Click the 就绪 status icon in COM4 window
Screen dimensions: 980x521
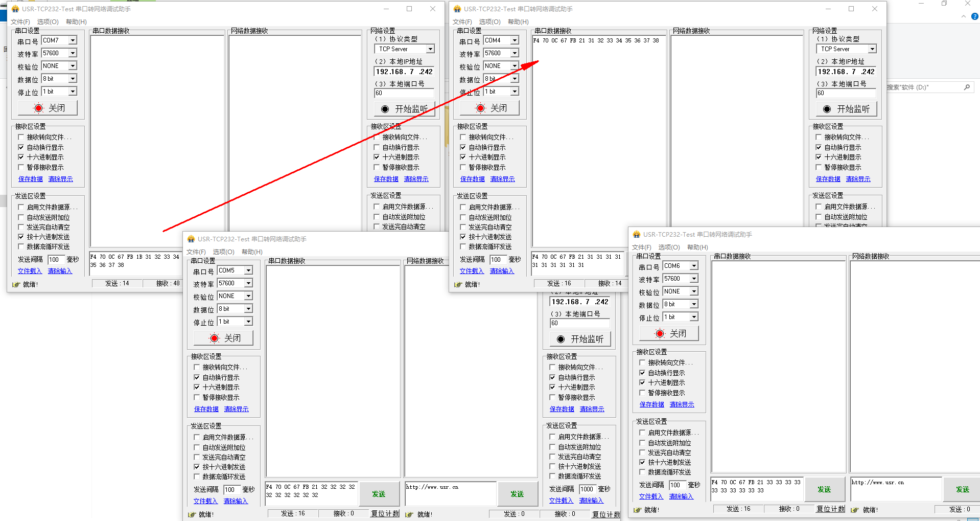(x=457, y=284)
